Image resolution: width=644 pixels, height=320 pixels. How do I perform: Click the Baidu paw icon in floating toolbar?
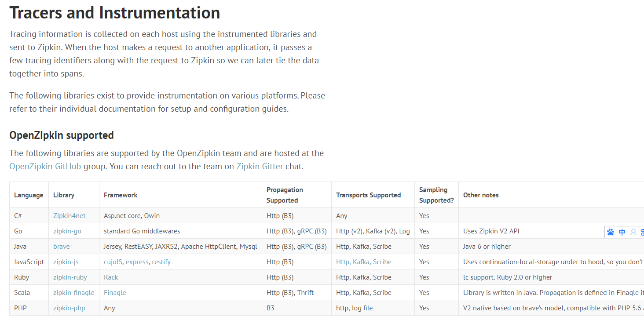tap(611, 232)
